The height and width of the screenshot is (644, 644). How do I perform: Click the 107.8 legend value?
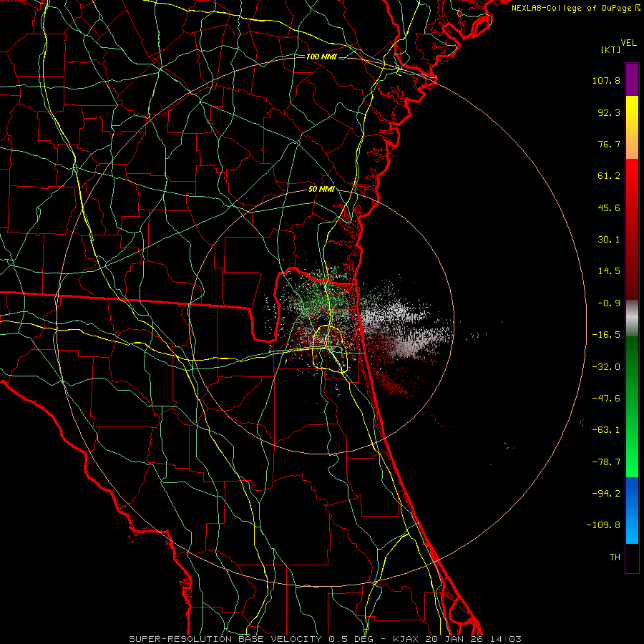[x=606, y=80]
